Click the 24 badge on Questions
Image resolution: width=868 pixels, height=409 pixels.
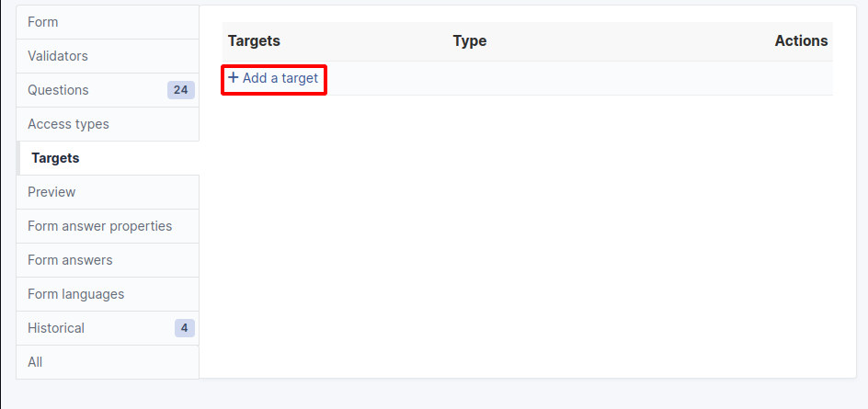(180, 90)
